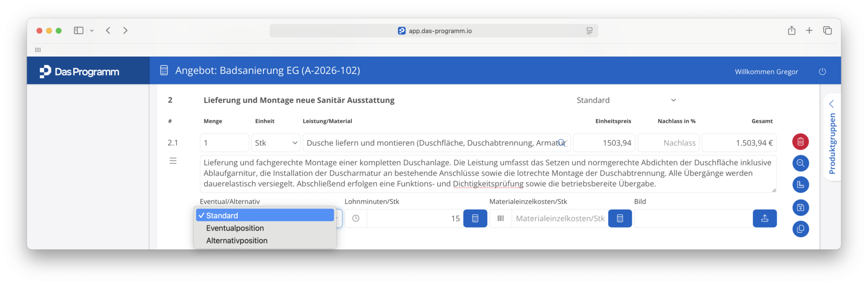Click the red delete position trash icon
The width and height of the screenshot is (868, 285).
(800, 142)
